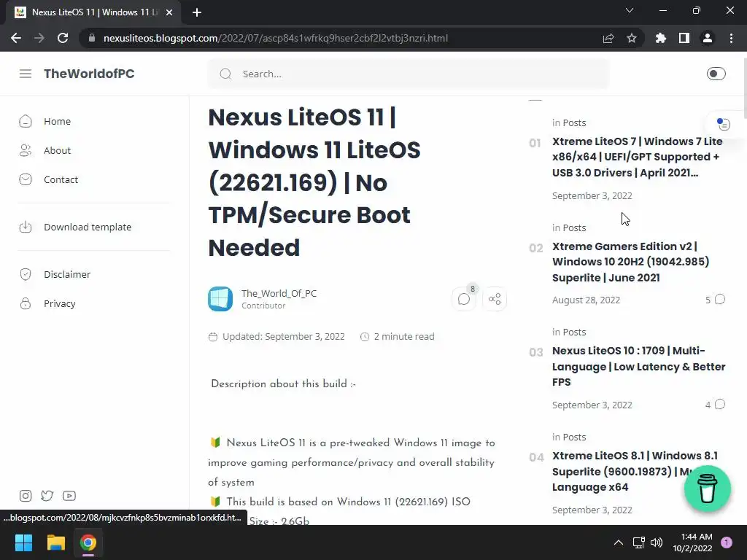Open the clock showing 1:44 AM

(x=693, y=542)
